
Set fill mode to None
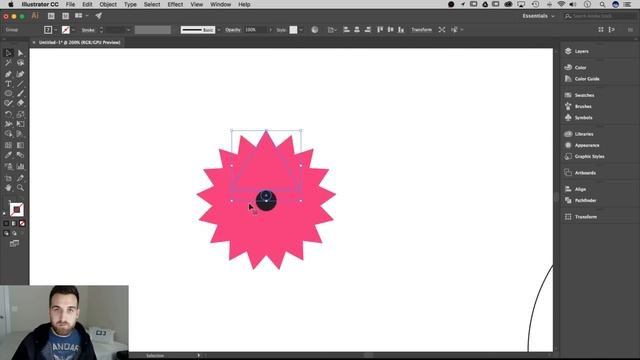pos(22,223)
